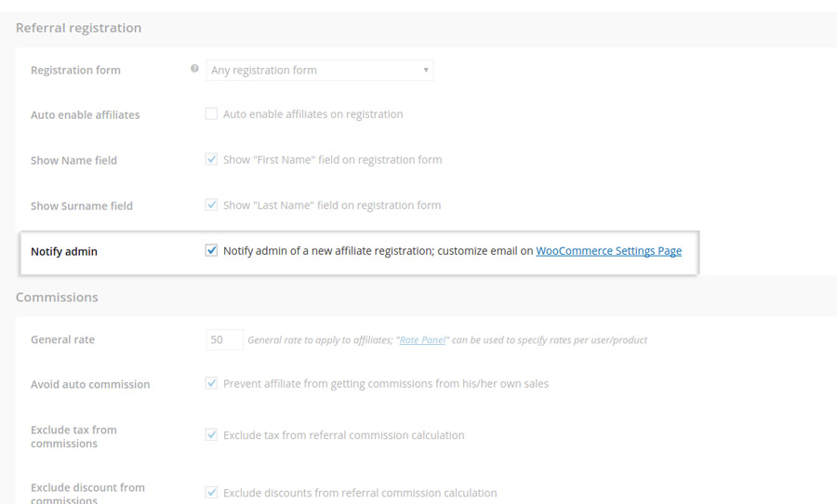The image size is (837, 504).
Task: Enable auto enable affiliates on registration checkbox
Action: click(x=211, y=114)
